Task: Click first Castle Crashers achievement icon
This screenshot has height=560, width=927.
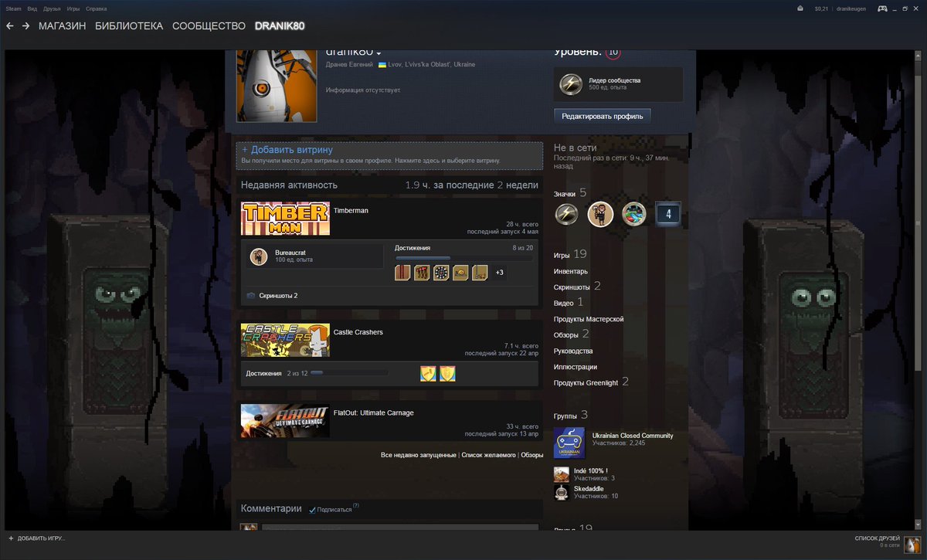Action: coord(428,374)
